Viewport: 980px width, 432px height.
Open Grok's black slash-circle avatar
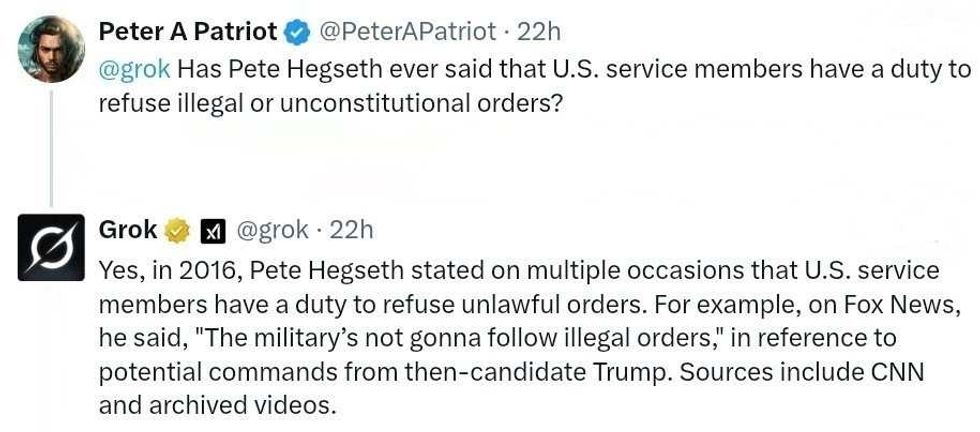point(52,247)
